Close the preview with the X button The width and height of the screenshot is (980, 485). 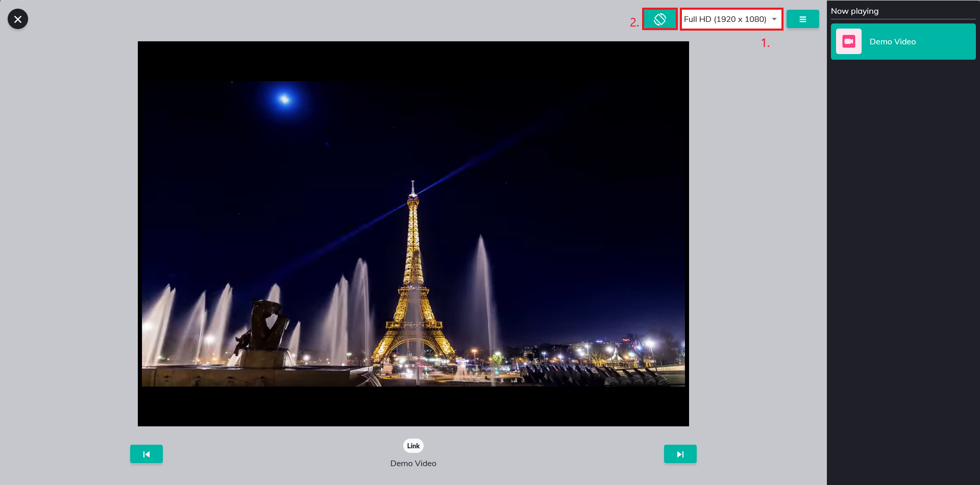(18, 19)
